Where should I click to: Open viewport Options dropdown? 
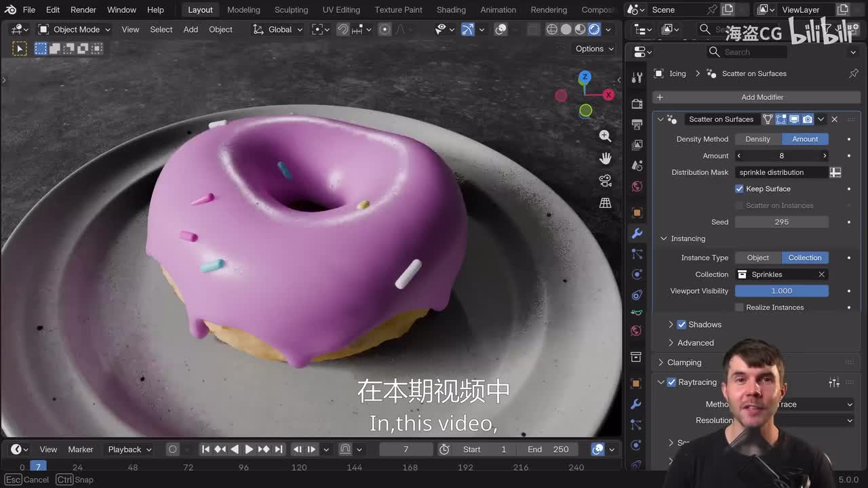pos(595,49)
